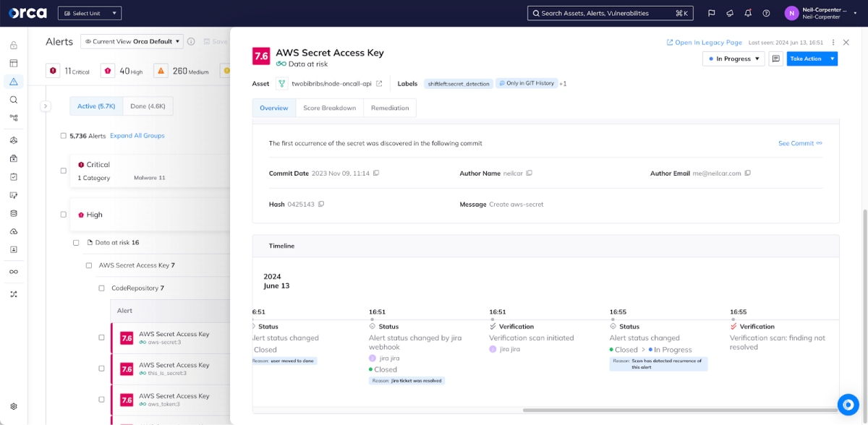The image size is (868, 425).
Task: Open the alert comments icon button
Action: [x=775, y=59]
